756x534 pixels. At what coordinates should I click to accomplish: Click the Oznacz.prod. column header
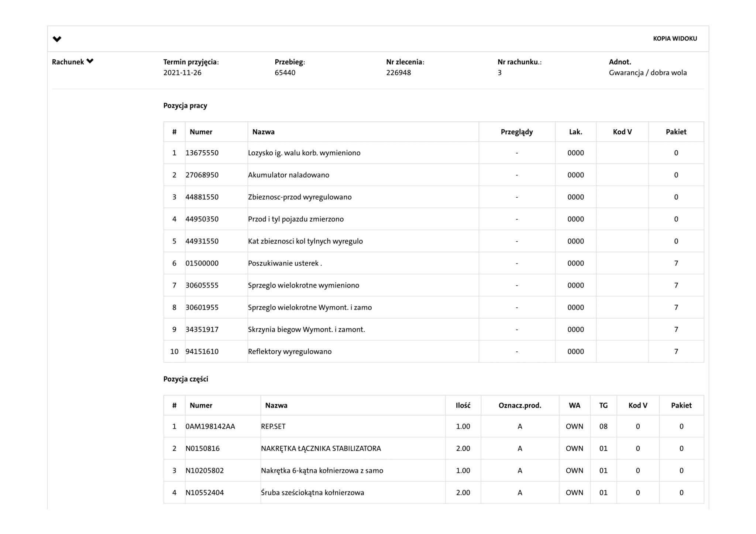[519, 405]
